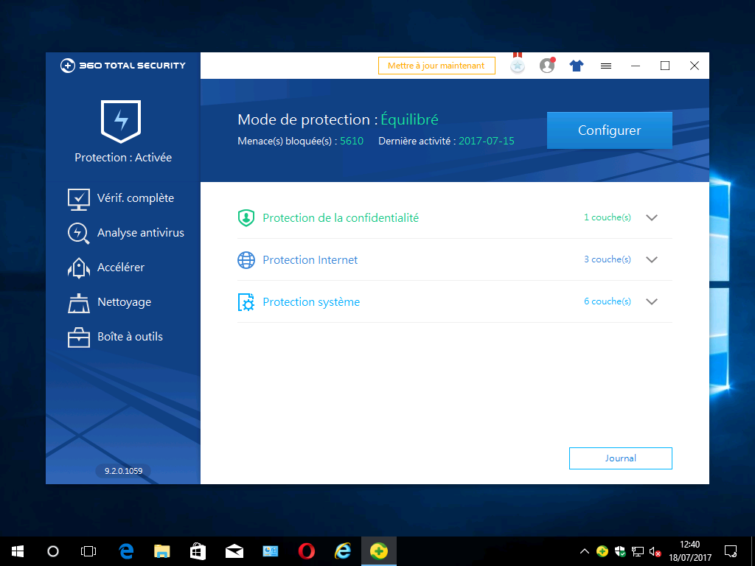
Task: Open Nettoyage in sidebar
Action: (x=109, y=302)
